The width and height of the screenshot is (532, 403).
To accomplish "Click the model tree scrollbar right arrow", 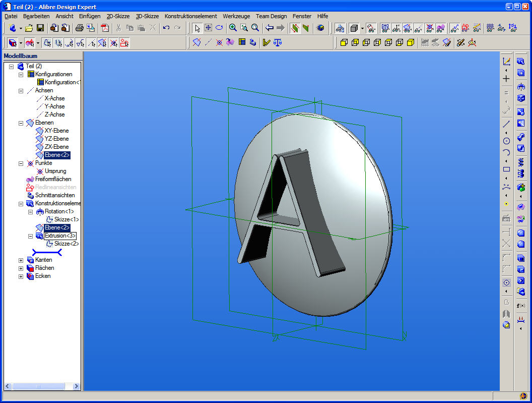I will [x=76, y=386].
